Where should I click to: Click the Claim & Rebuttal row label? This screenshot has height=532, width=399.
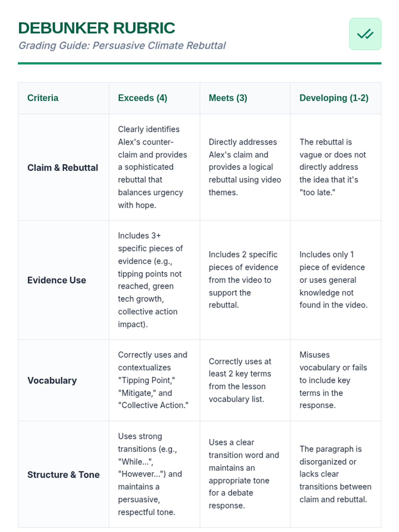(x=63, y=168)
